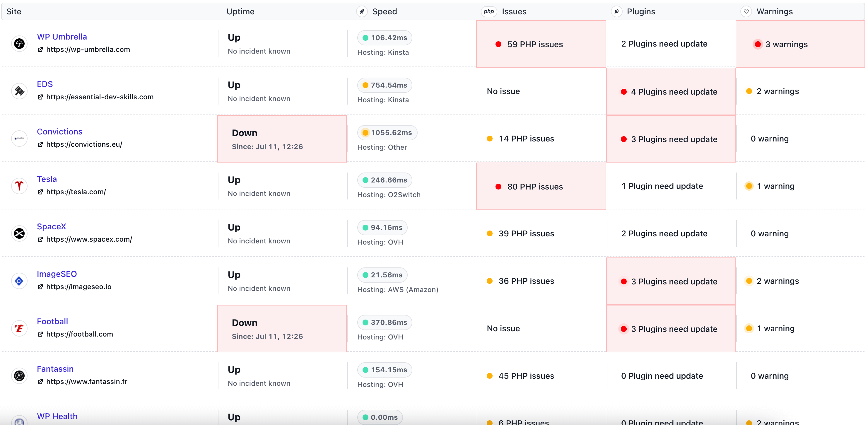This screenshot has height=425, width=868.
Task: Click the 154.15ms speed badge for Fantassin
Action: click(x=385, y=370)
